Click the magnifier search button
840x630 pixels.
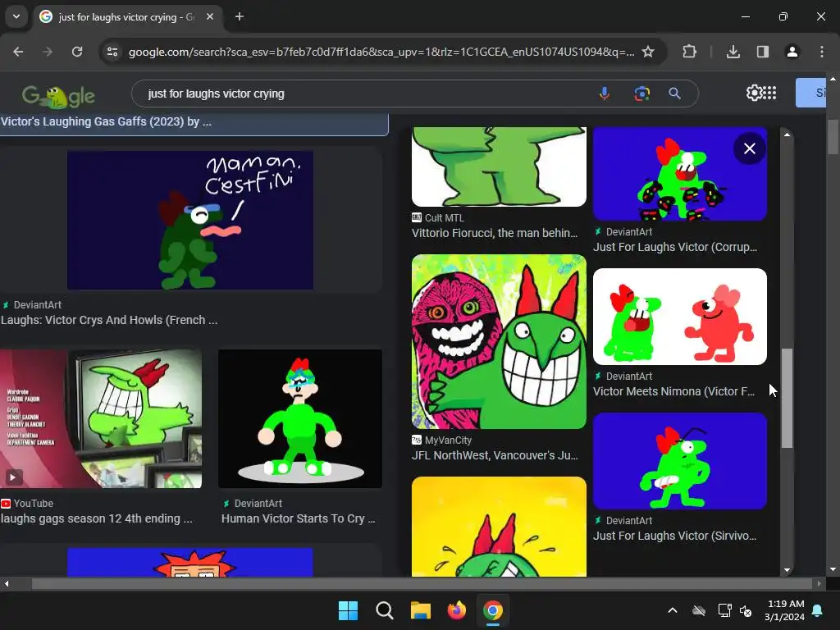(x=675, y=94)
